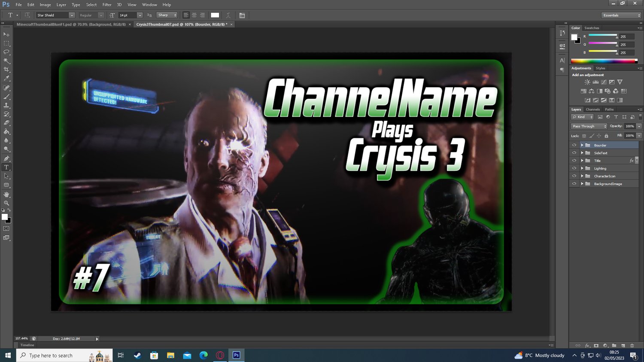Screen dimensions: 644x362
Task: Click the layer Opacity value field
Action: click(x=629, y=126)
